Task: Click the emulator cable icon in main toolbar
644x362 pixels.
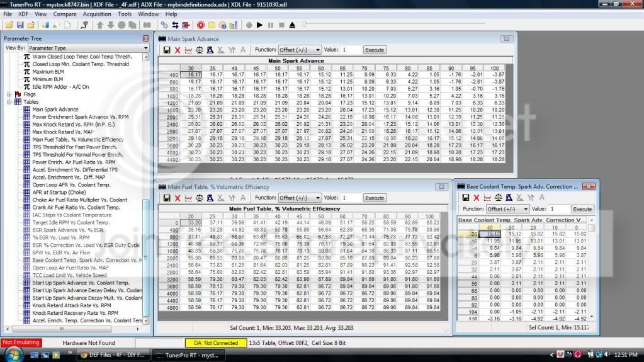Action: 84,25
